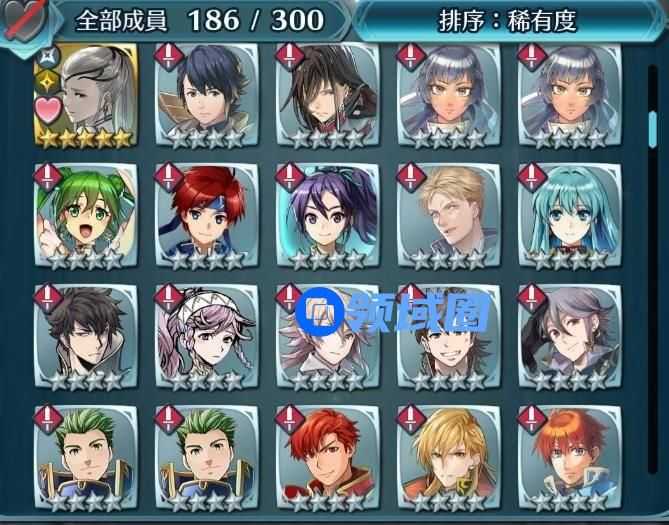Click sword icon on teal-haired girl hero
Viewport: 669px width, 525px height.
click(532, 177)
